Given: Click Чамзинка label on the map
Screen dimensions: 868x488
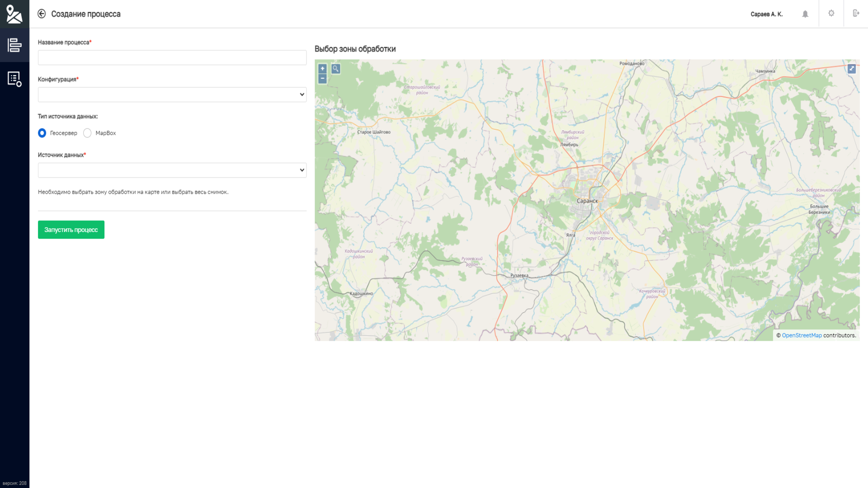Looking at the screenshot, I should pyautogui.click(x=765, y=71).
